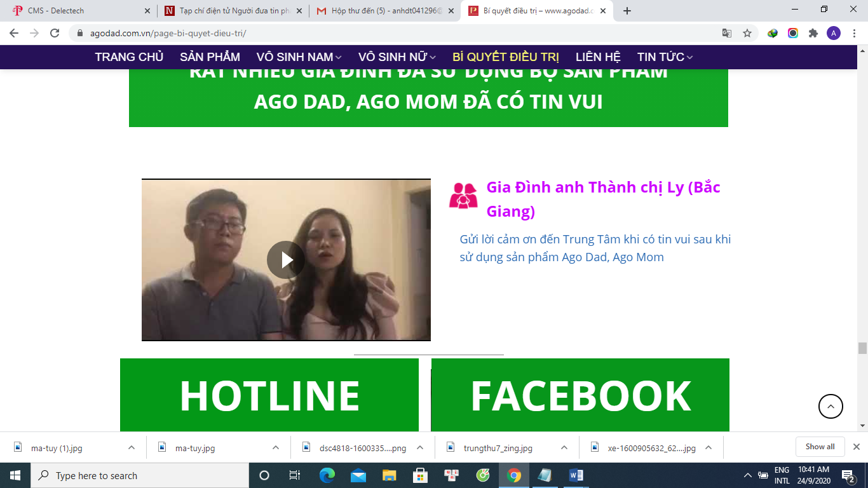This screenshot has height=488, width=868.
Task: Expand the VÔ SINH NỮ dropdown
Action: pyautogui.click(x=397, y=57)
